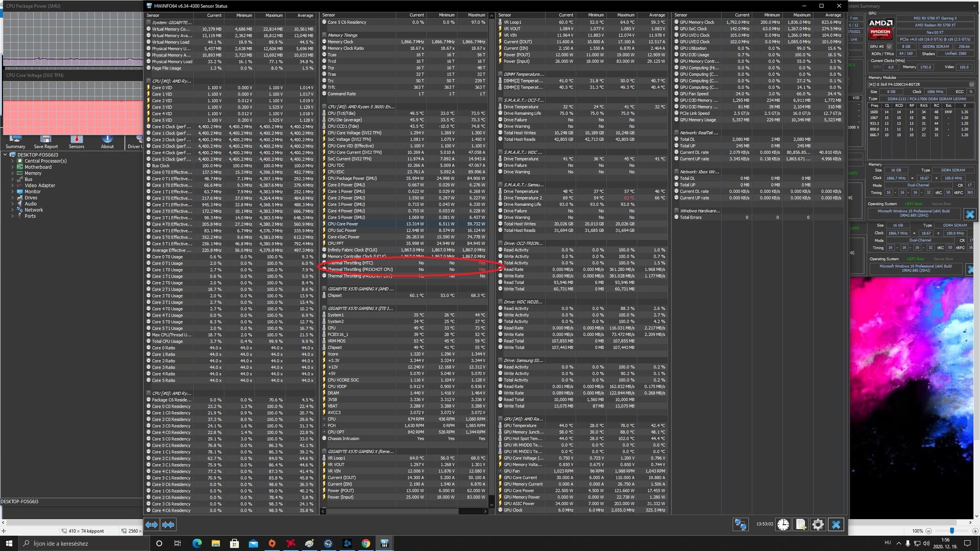980x551 pixels.
Task: Select the Chassis Intrusion sensor row
Action: click(405, 438)
